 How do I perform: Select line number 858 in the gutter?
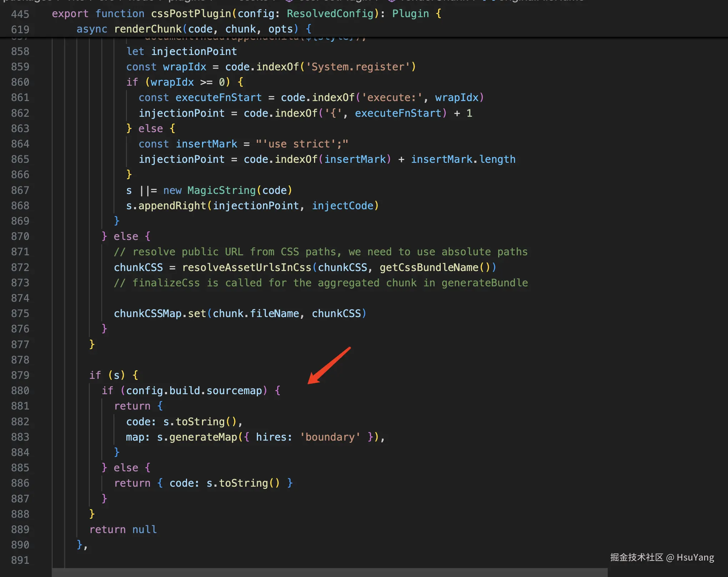click(x=20, y=51)
